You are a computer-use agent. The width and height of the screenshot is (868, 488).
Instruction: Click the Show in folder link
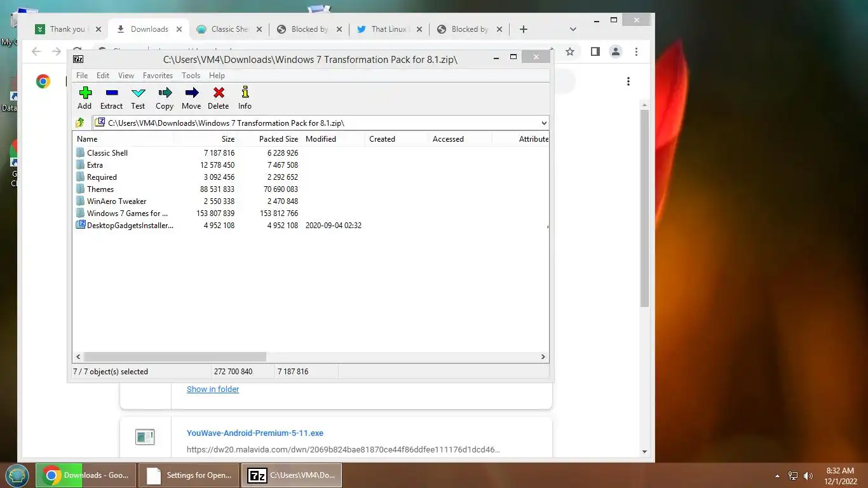(x=213, y=389)
